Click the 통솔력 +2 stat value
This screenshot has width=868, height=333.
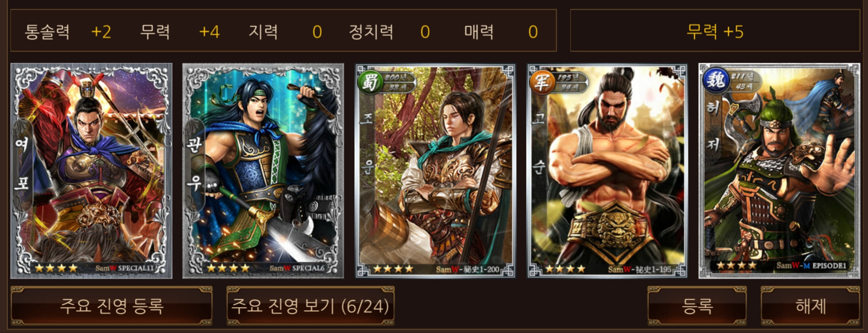pyautogui.click(x=101, y=32)
